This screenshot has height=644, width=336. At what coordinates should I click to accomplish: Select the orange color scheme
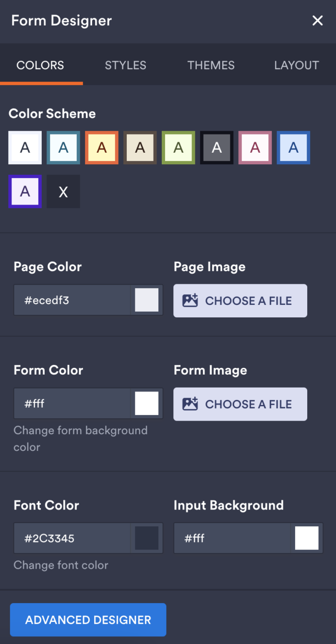point(101,147)
